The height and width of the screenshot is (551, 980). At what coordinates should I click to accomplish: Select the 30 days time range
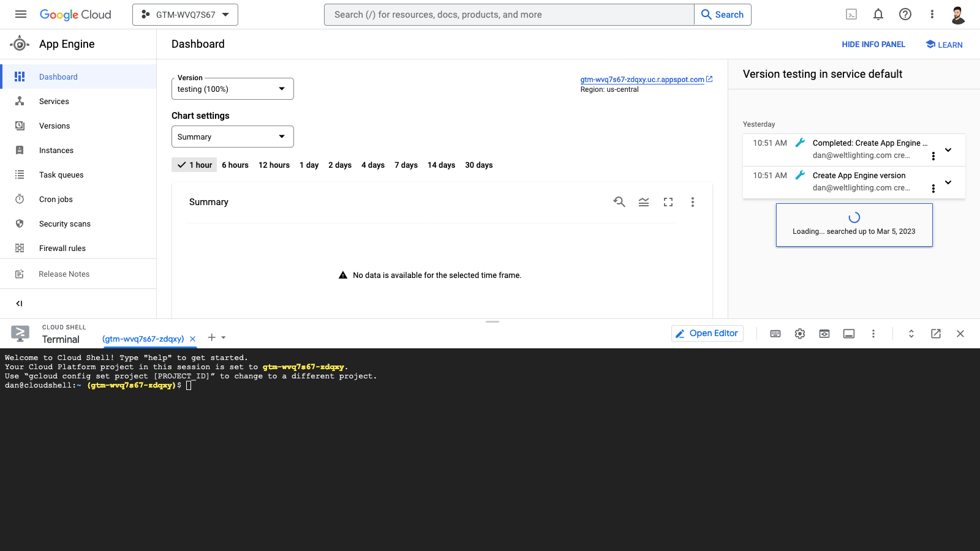pos(479,165)
